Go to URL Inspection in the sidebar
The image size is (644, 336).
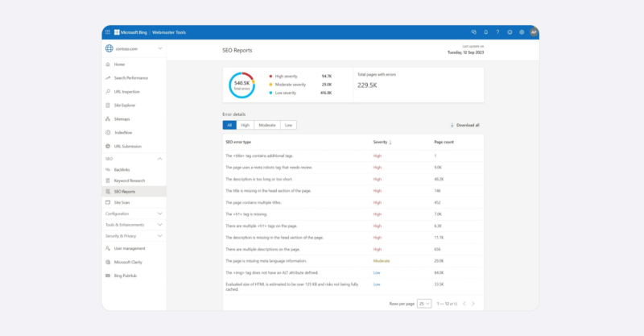click(127, 91)
